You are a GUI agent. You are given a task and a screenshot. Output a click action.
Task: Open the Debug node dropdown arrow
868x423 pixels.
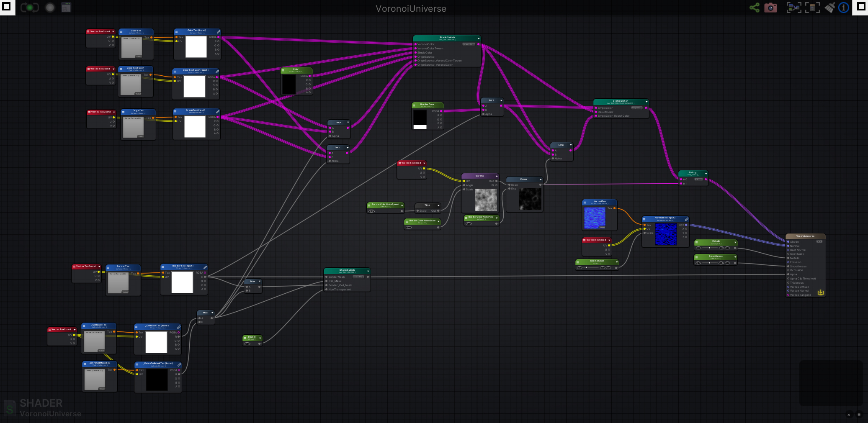click(x=706, y=174)
